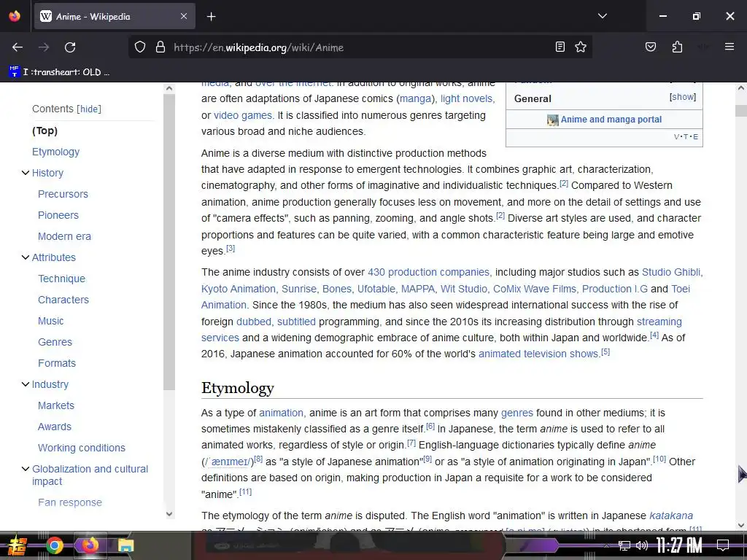The width and height of the screenshot is (747, 560).
Task: Click the site security padlock icon
Action: click(x=160, y=47)
